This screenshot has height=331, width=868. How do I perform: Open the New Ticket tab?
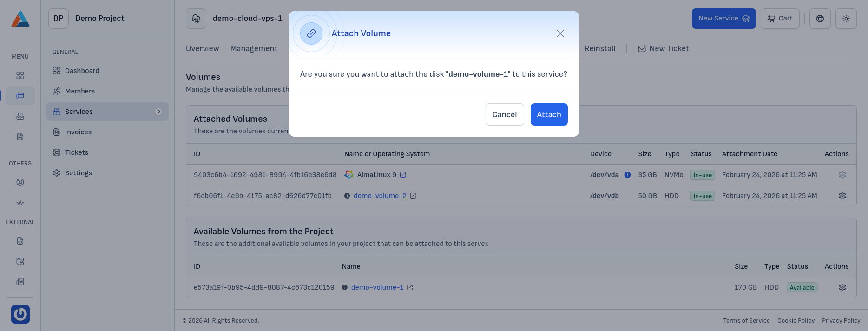tap(663, 48)
